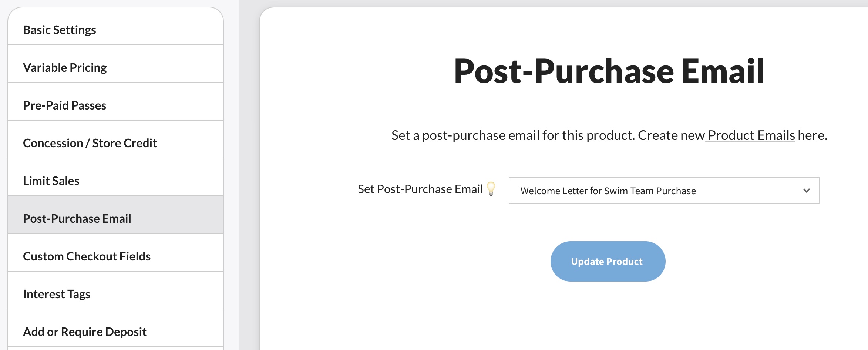868x350 pixels.
Task: Open Basic Settings section
Action: tap(59, 30)
